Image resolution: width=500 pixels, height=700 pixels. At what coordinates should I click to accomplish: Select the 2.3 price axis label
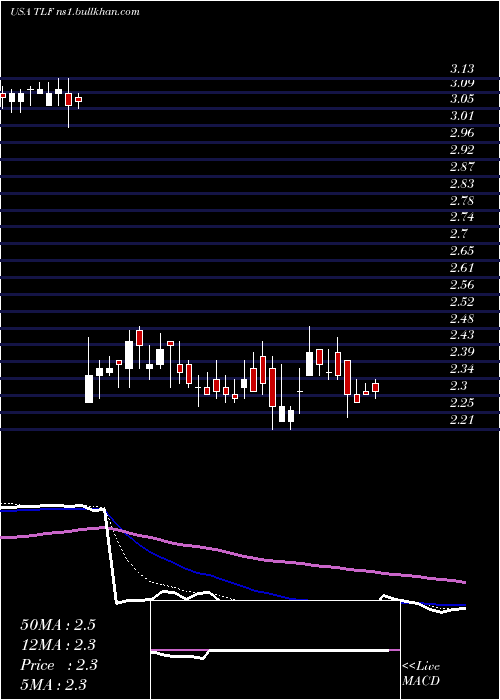point(458,386)
